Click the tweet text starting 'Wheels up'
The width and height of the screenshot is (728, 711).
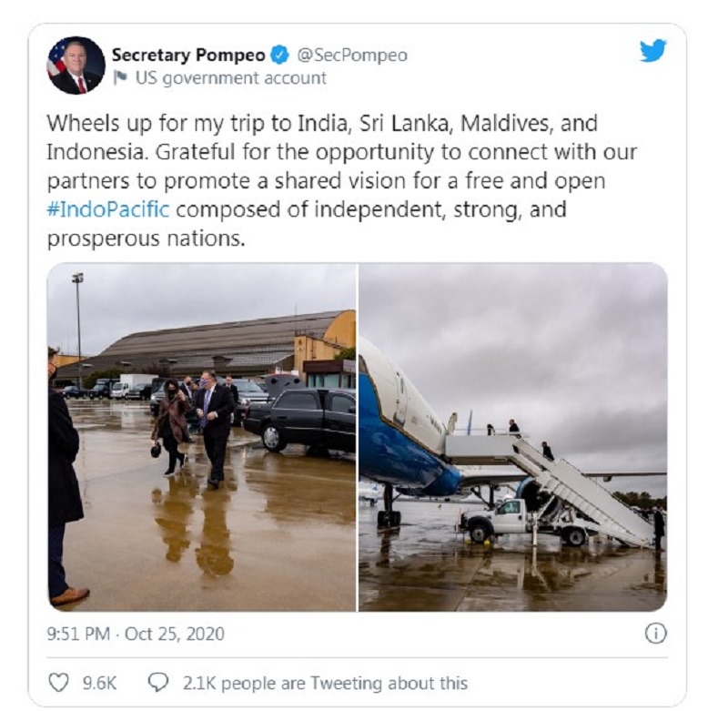(x=342, y=180)
